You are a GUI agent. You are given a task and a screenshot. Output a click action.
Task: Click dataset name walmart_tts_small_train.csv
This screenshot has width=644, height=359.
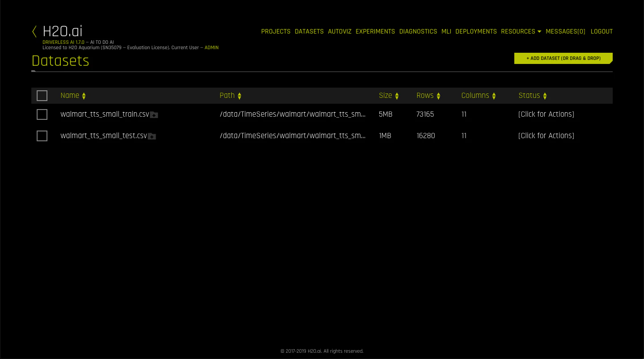click(105, 114)
